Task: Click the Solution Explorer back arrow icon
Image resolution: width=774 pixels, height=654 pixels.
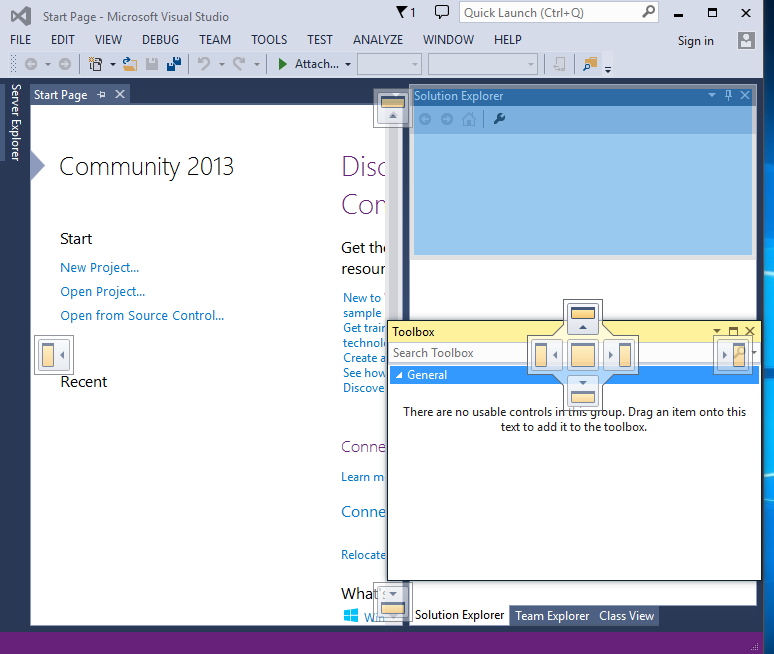Action: 425,119
